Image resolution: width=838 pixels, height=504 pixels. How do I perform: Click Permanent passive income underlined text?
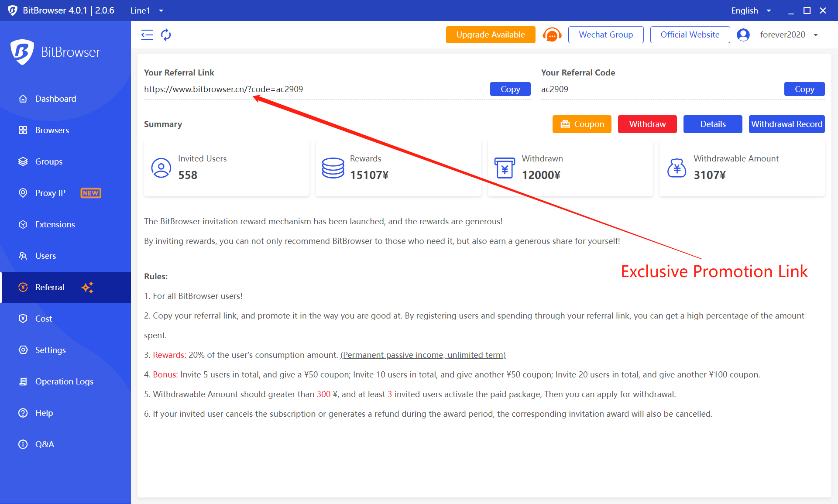pos(423,355)
